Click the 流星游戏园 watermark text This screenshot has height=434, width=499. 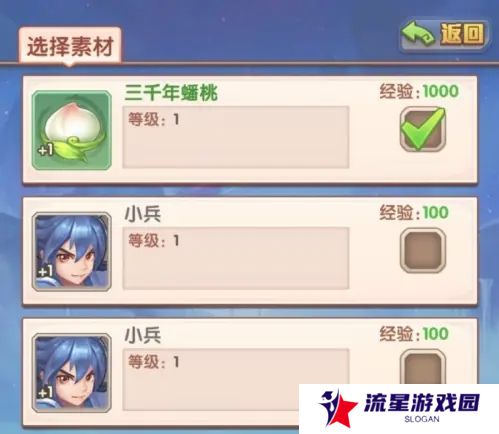click(422, 403)
